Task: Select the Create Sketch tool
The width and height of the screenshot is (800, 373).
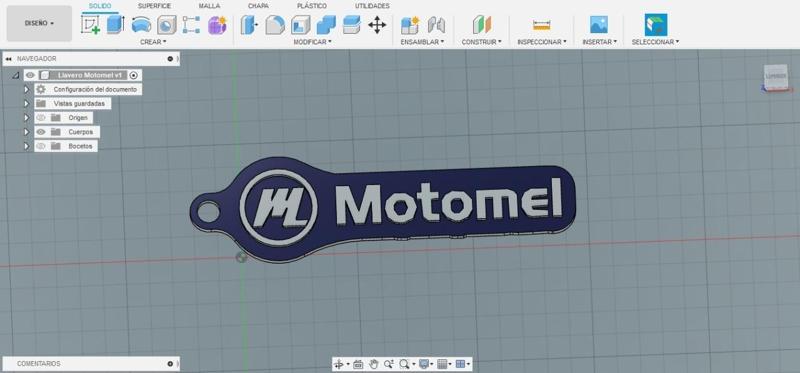Action: click(x=90, y=24)
